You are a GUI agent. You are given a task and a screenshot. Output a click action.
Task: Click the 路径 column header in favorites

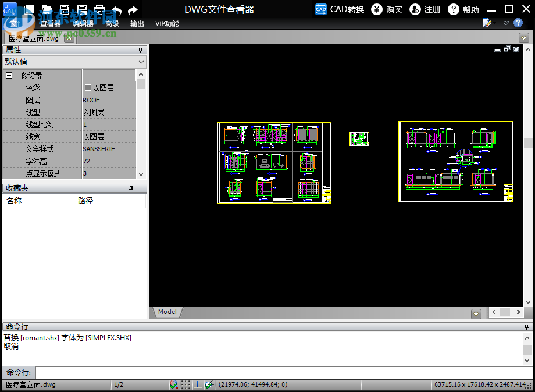[85, 201]
